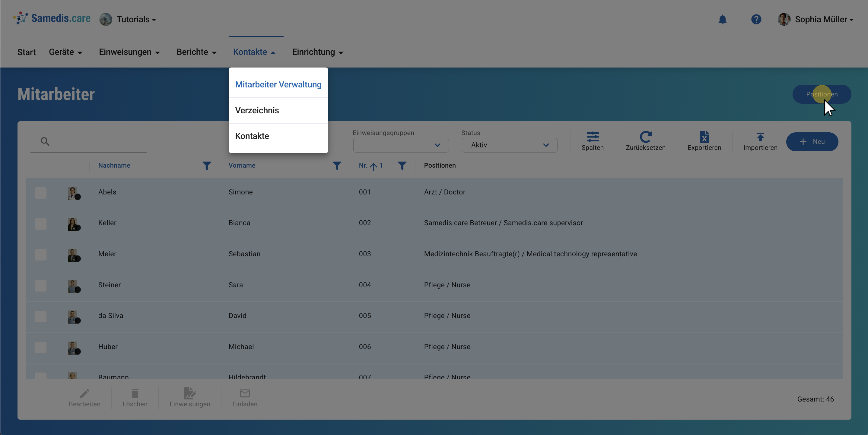Select Verzeichnis from Kontakte menu
868x435 pixels.
click(x=257, y=110)
